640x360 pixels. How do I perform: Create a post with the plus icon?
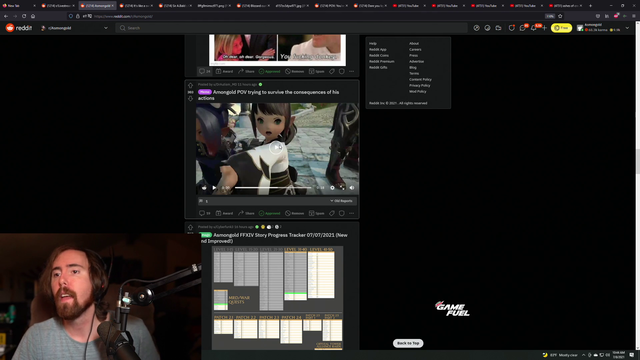[x=544, y=28]
